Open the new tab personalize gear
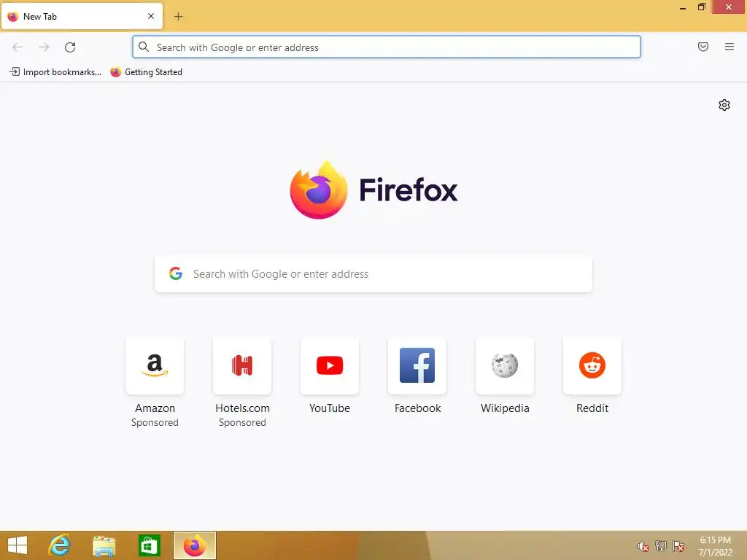The width and height of the screenshot is (747, 560). (724, 105)
